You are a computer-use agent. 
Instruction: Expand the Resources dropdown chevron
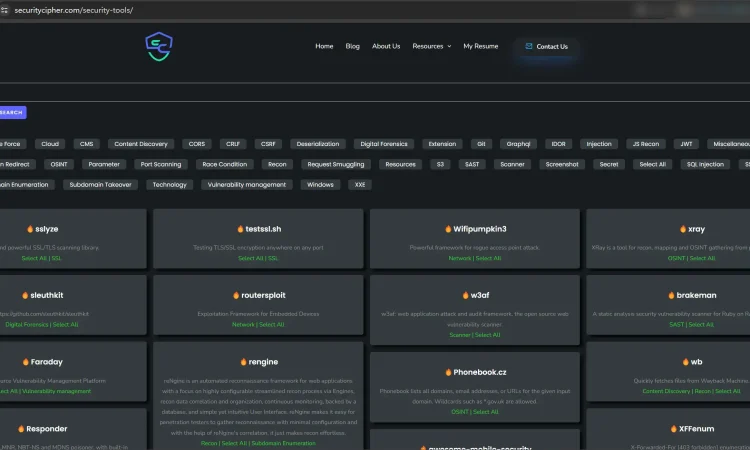(x=449, y=46)
